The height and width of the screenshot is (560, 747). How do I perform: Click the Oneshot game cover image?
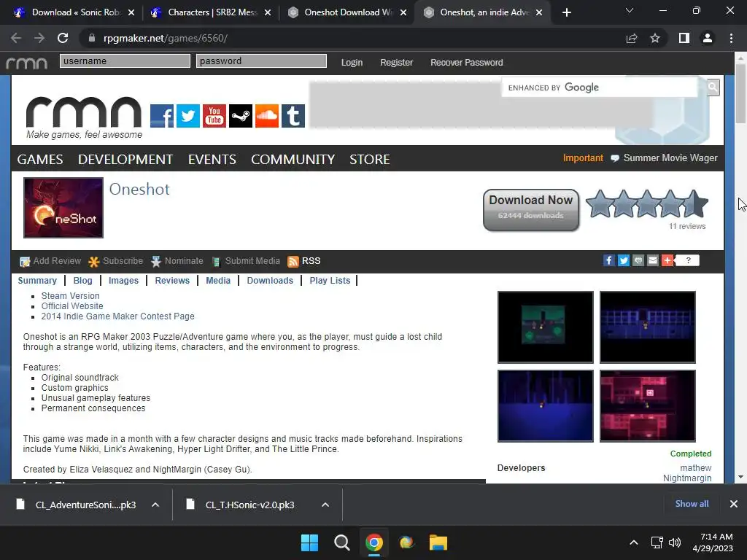pyautogui.click(x=63, y=208)
